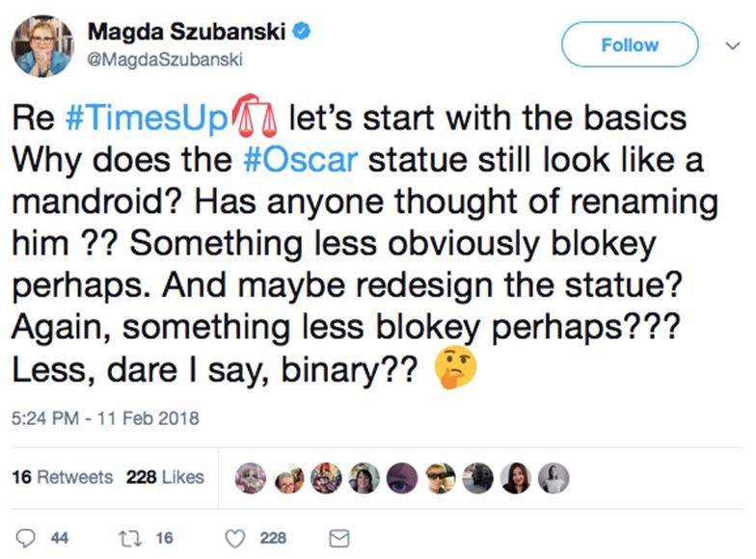The width and height of the screenshot is (756, 559).
Task: Click the last grey liker avatar
Action: pos(553,478)
